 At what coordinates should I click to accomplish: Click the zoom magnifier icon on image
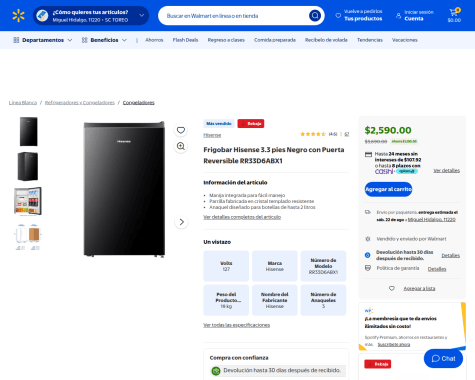[x=181, y=146]
